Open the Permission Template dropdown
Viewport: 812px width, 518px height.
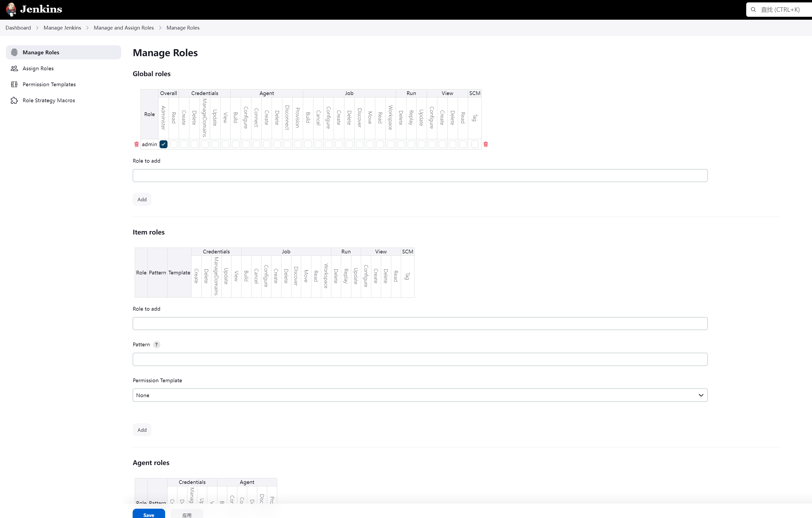(x=420, y=395)
